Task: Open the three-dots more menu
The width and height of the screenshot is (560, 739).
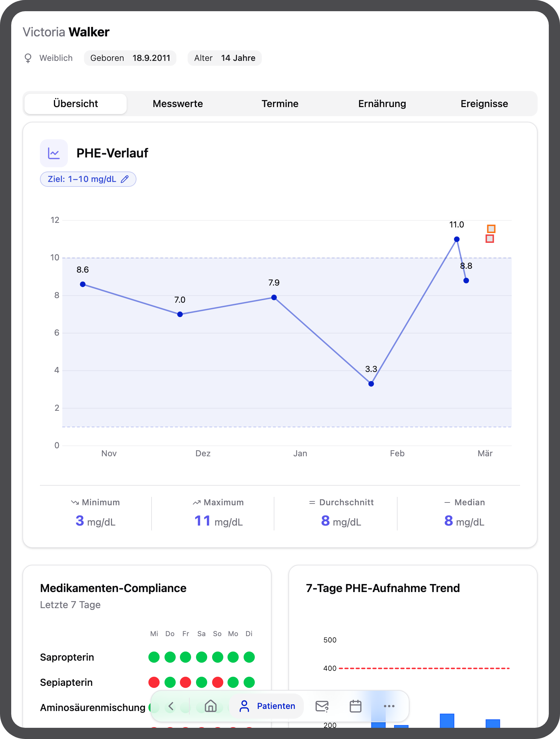Action: (389, 706)
